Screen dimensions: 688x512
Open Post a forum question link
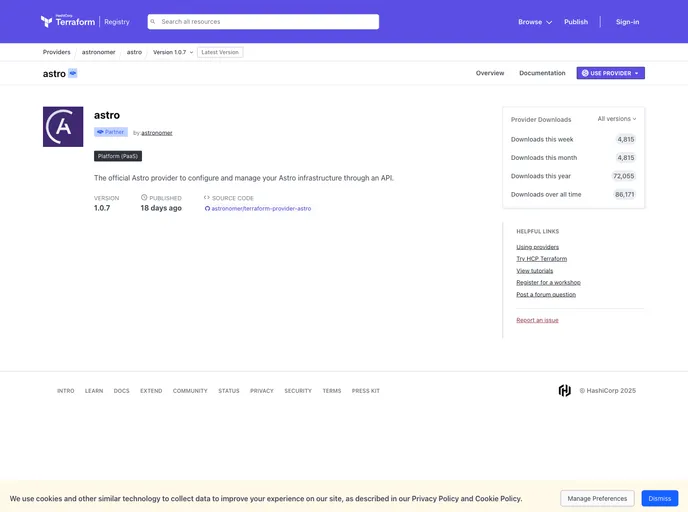click(x=546, y=294)
